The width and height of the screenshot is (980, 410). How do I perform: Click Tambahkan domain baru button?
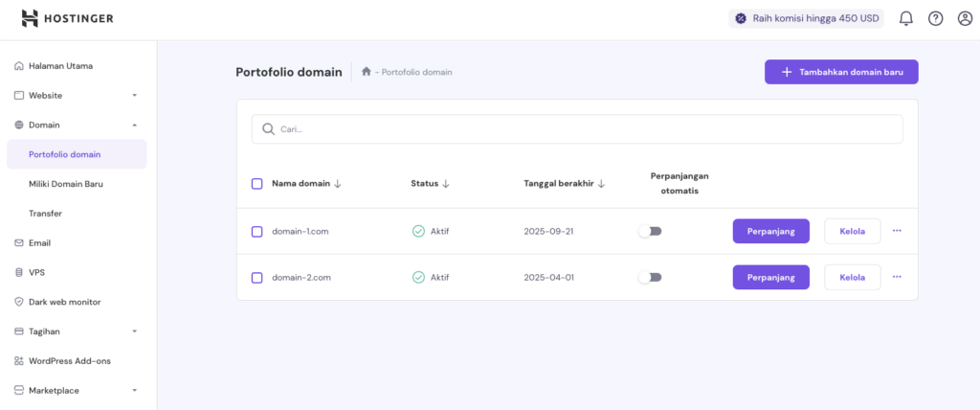(841, 72)
